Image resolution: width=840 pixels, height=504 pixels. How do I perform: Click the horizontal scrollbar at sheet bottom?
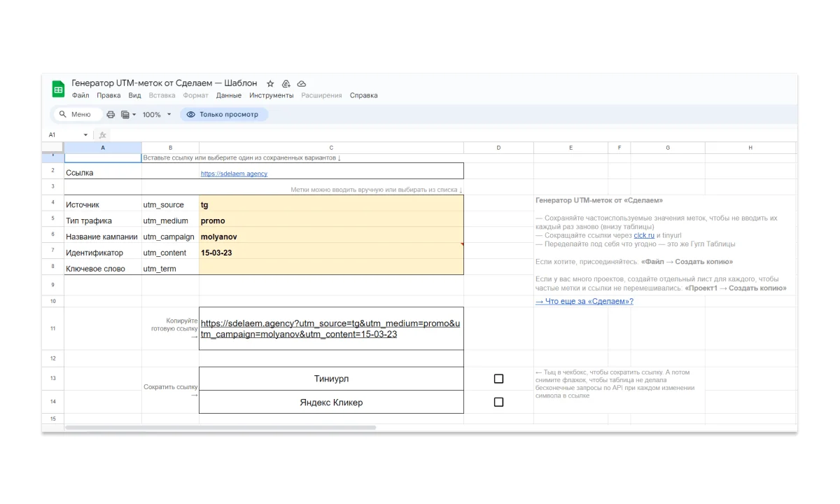point(220,427)
